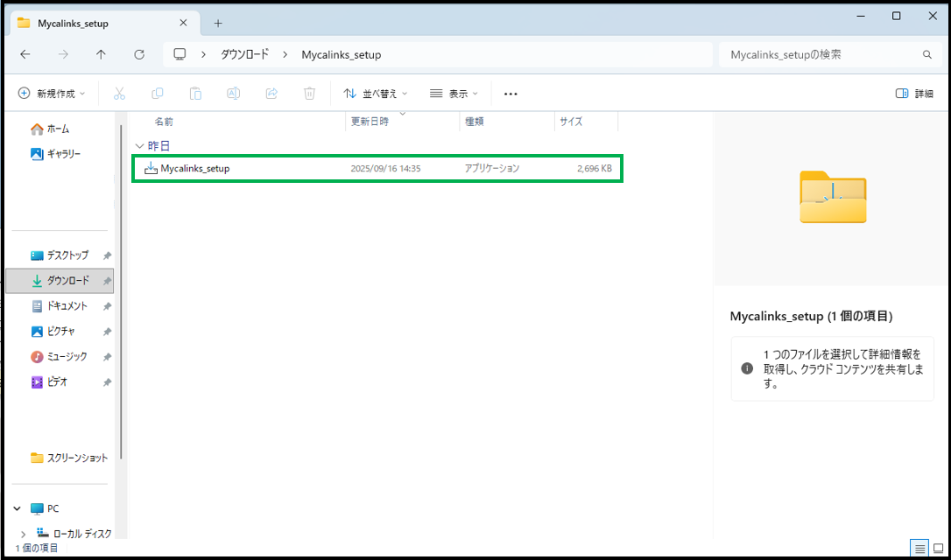Open the 並べ替え sort dropdown
951x560 pixels.
[x=375, y=94]
